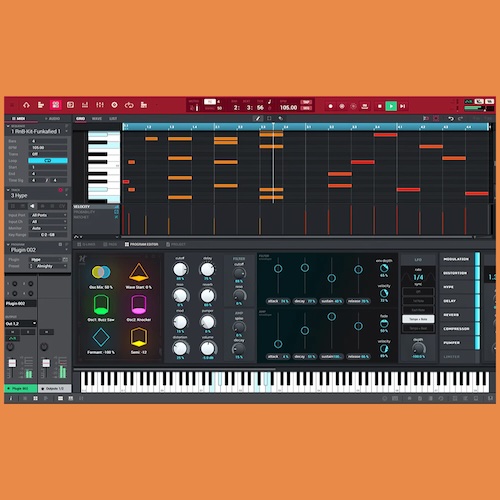Open the Home menu icon in the top toolbar
Viewport: 500px width, 500px height.
26,105
